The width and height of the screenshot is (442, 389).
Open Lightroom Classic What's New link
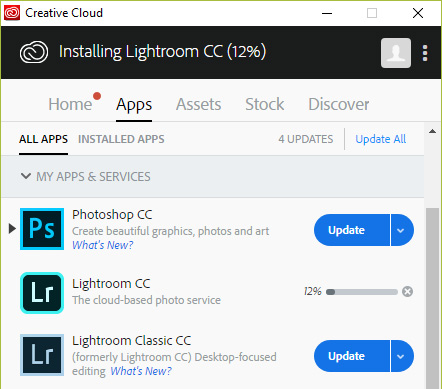coord(141,371)
